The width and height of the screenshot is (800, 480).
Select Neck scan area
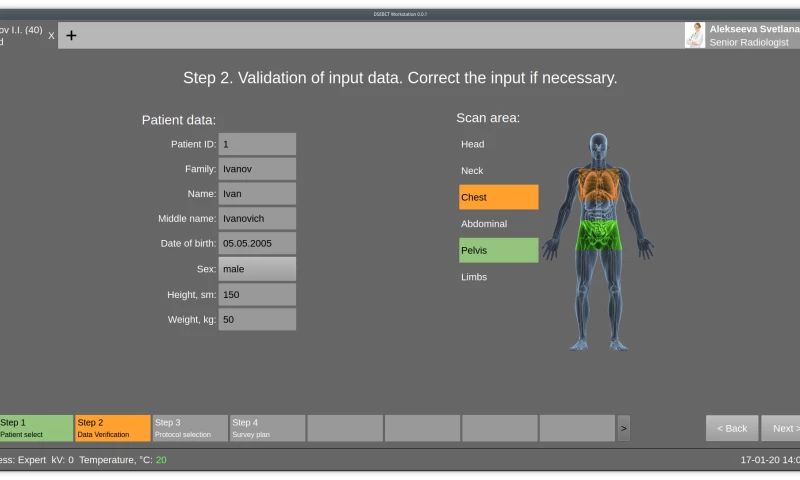point(498,171)
